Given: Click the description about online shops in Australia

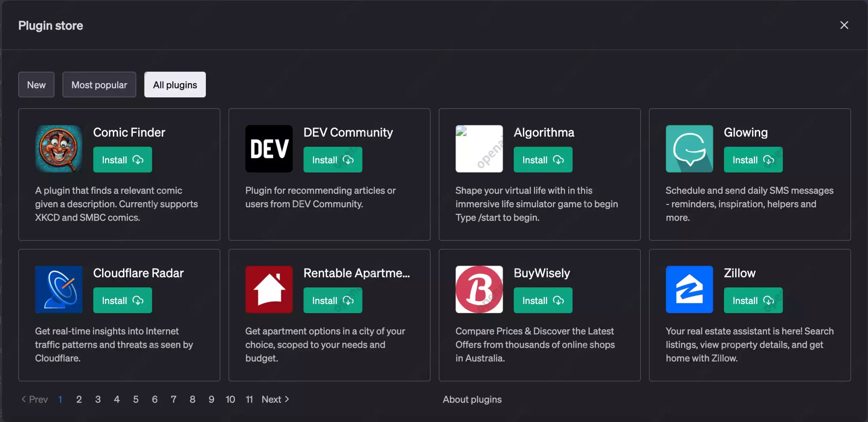Looking at the screenshot, I should coord(535,345).
